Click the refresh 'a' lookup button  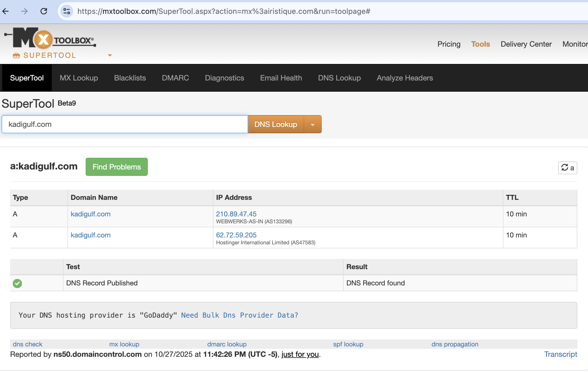point(567,168)
